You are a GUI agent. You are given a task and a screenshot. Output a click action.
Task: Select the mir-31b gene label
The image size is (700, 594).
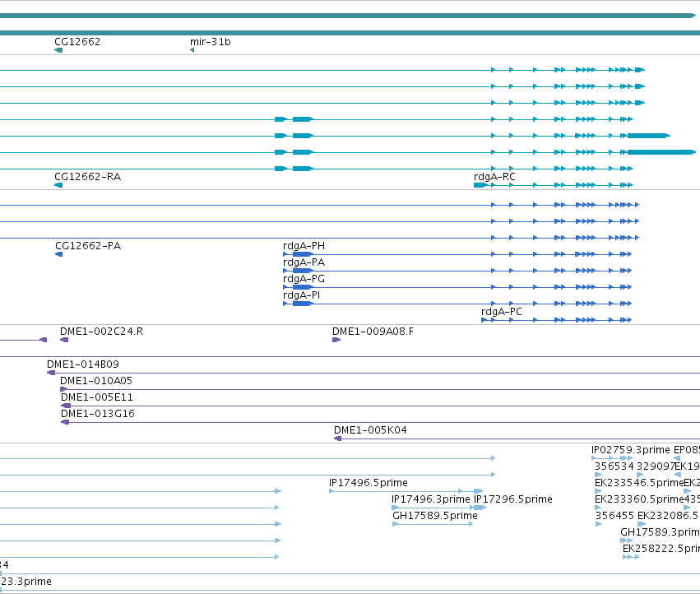pos(211,42)
